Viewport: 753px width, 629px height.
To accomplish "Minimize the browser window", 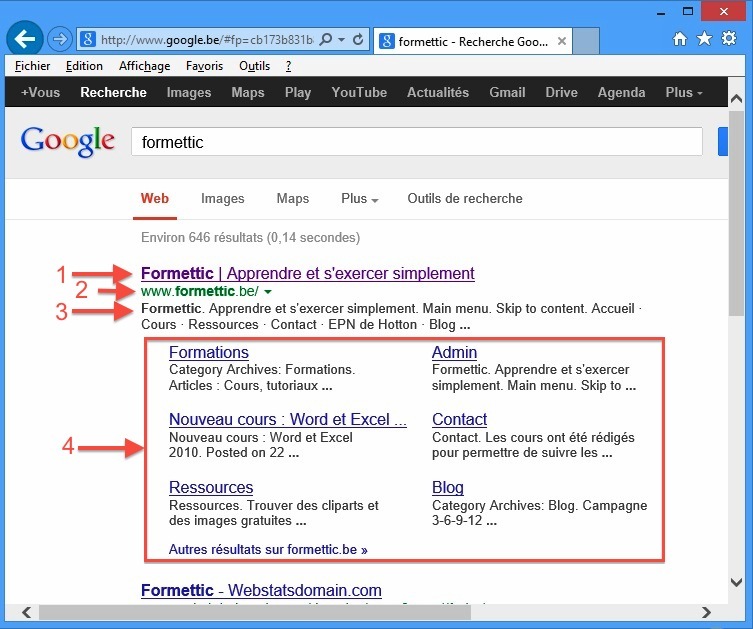I will point(661,13).
